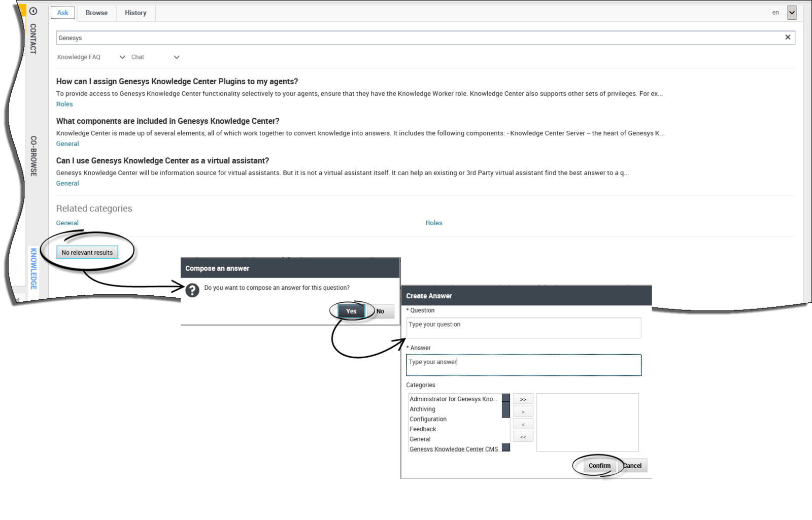Click the selected categories box

pyautogui.click(x=588, y=423)
